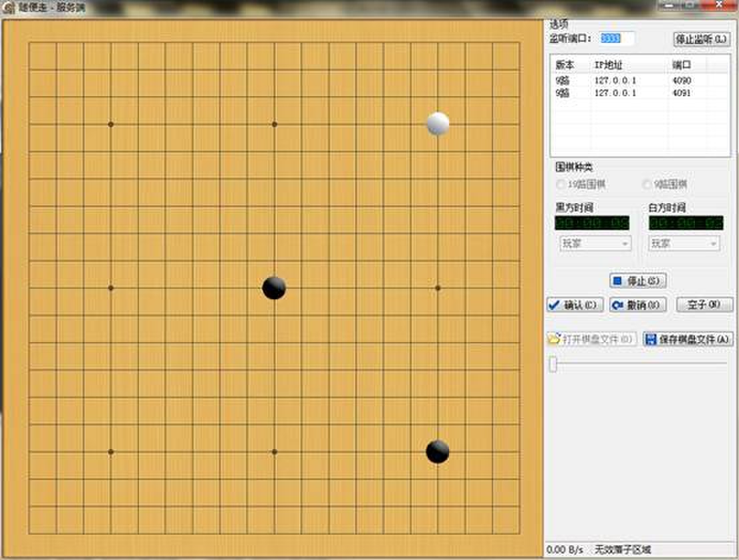The height and width of the screenshot is (560, 739).
Task: Click the top-center star point on the board
Action: pyautogui.click(x=274, y=124)
